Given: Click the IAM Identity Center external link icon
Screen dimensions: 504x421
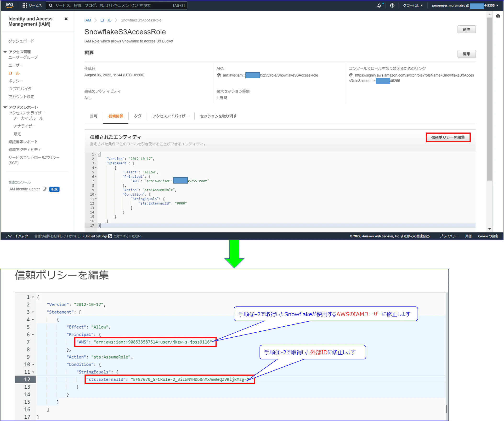Looking at the screenshot, I should 44,189.
